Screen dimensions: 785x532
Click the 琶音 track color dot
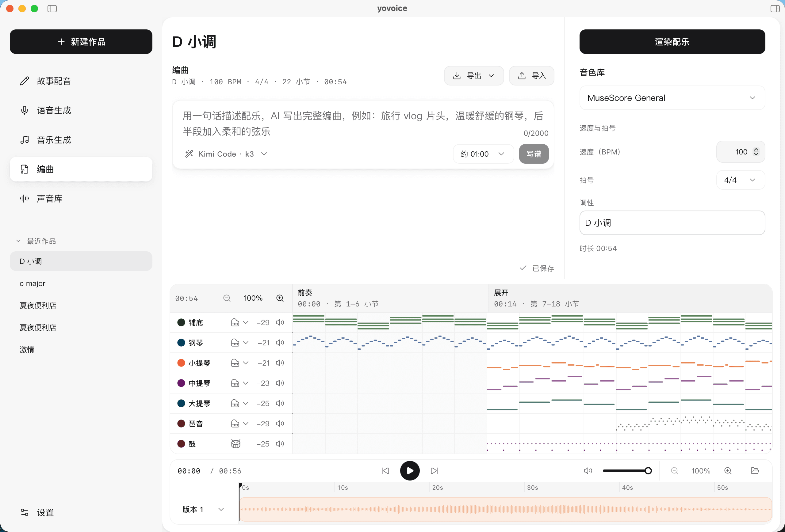[181, 423]
